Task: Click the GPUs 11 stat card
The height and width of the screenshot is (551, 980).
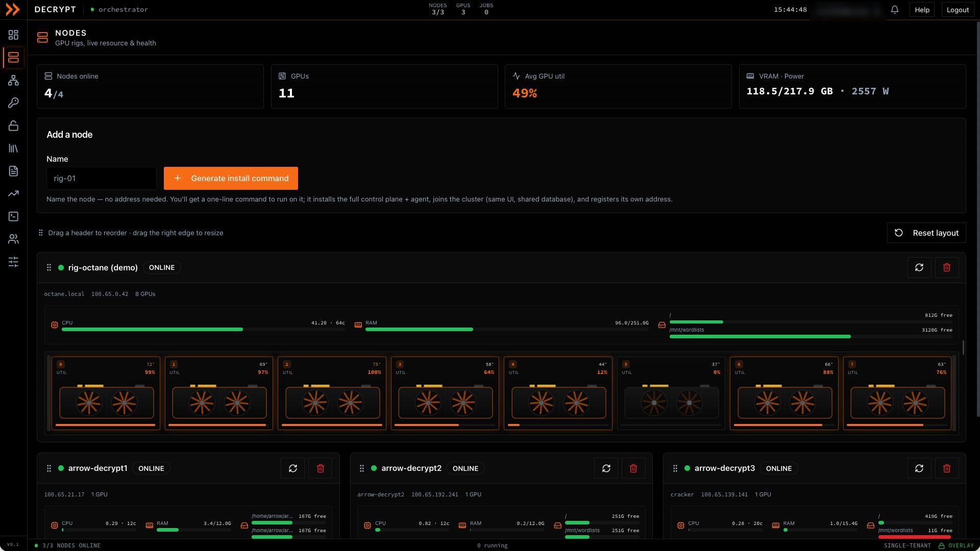Action: coord(384,86)
